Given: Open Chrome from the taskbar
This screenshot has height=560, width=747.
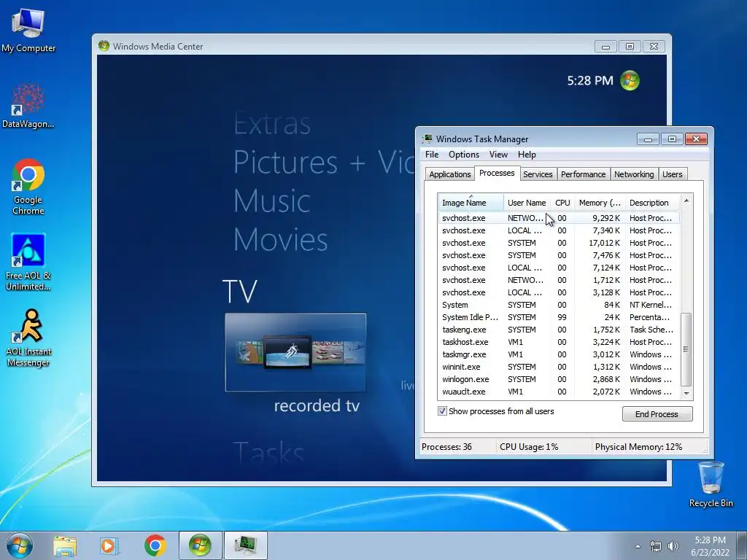Looking at the screenshot, I should (x=155, y=545).
